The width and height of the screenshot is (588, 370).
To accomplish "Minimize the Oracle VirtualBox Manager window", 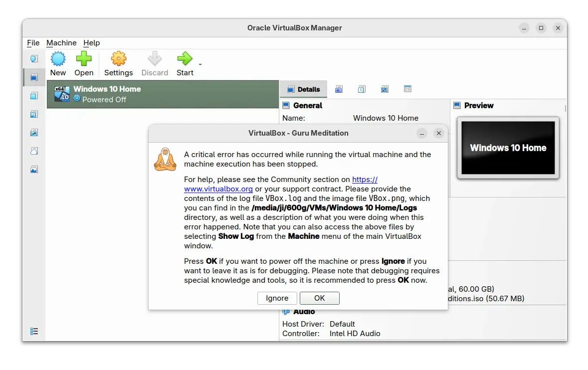I will (x=524, y=28).
